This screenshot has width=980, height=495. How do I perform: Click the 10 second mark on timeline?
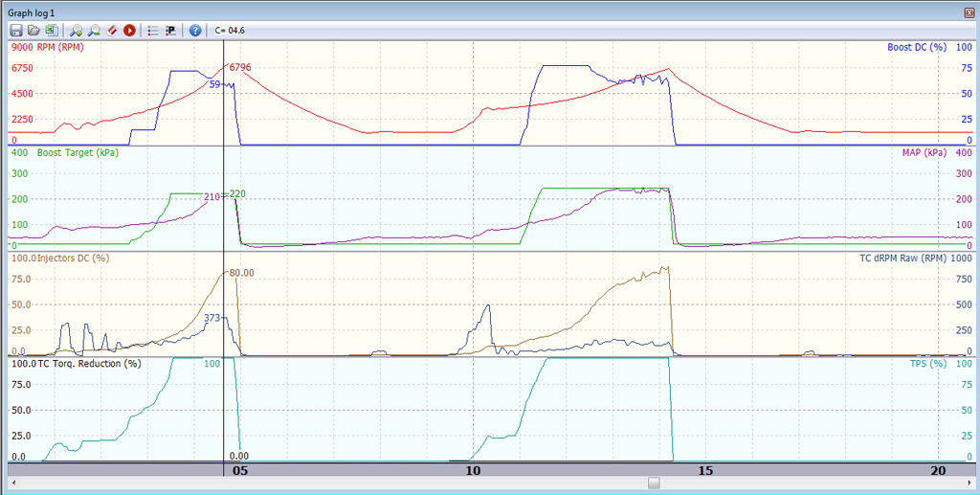(x=472, y=470)
